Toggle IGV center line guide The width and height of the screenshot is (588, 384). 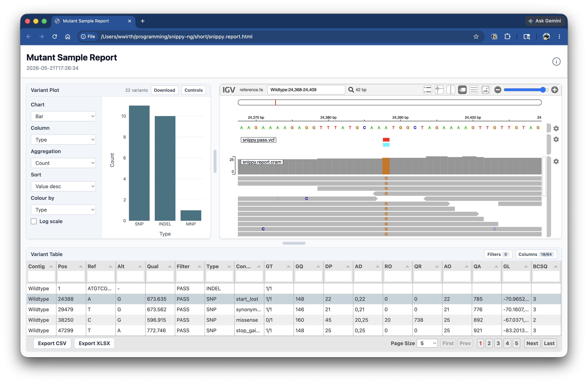pyautogui.click(x=451, y=90)
